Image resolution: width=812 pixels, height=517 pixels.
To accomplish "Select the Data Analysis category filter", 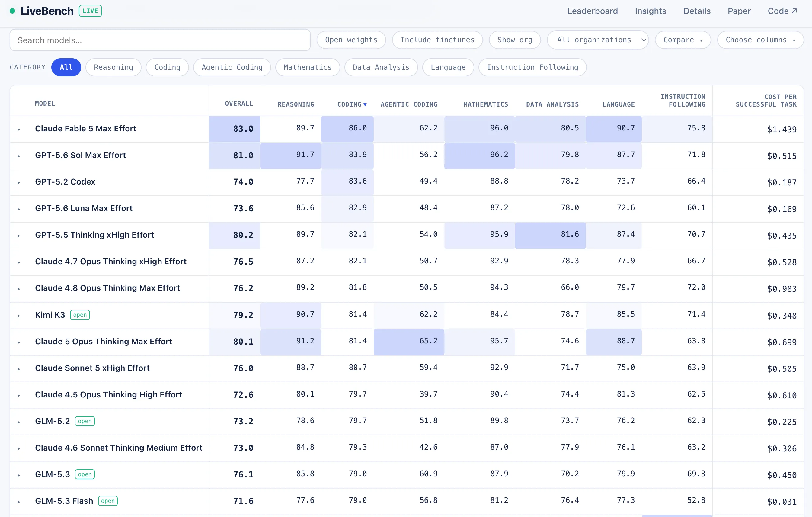I will [x=381, y=67].
